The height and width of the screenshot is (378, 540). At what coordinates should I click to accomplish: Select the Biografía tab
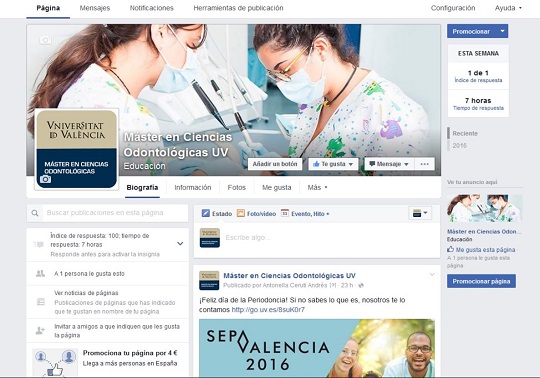coord(142,188)
